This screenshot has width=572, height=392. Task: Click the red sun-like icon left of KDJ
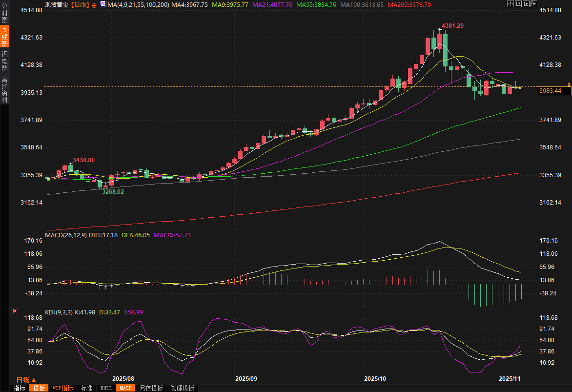[14, 311]
